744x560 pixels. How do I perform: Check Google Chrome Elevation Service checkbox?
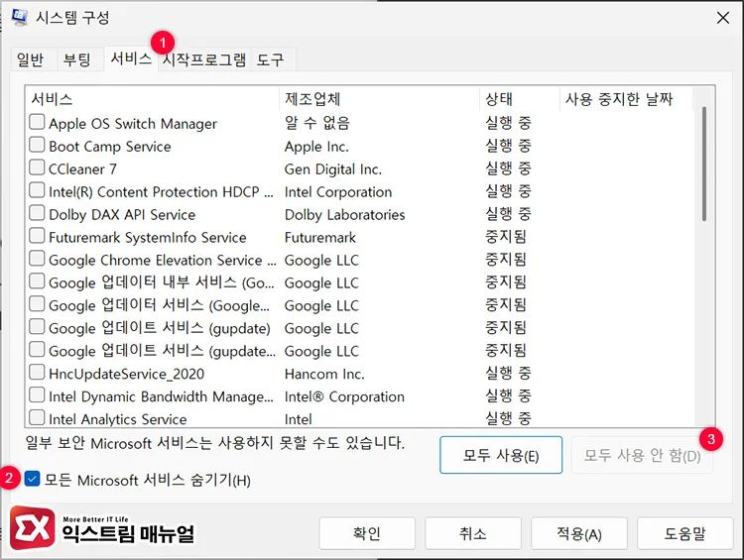click(37, 259)
